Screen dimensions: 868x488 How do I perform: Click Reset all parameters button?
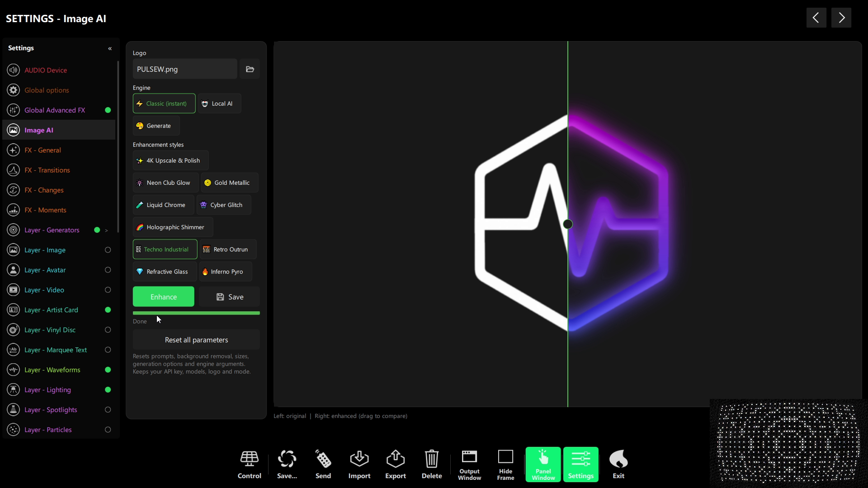pos(196,340)
